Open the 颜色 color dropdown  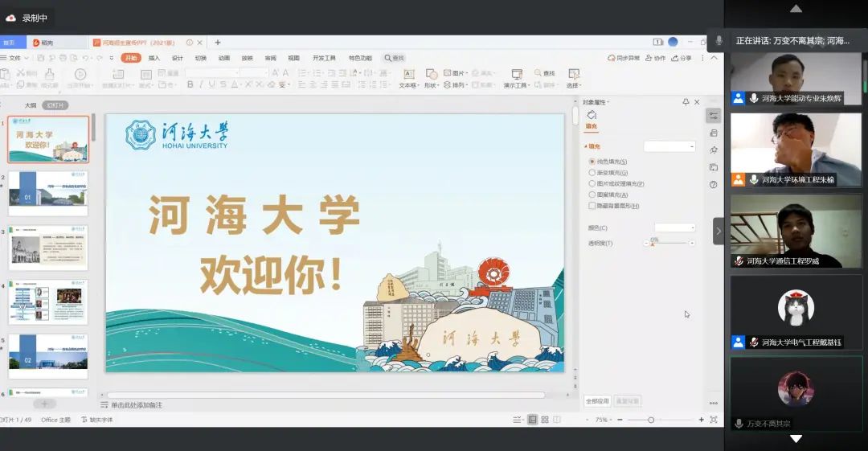674,228
